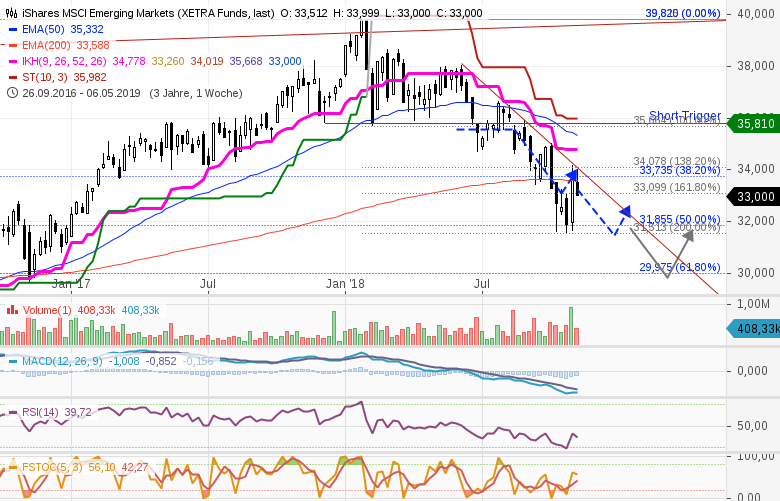
Task: Click the Fibonacci label 33,735 (38.20%)
Action: point(680,171)
